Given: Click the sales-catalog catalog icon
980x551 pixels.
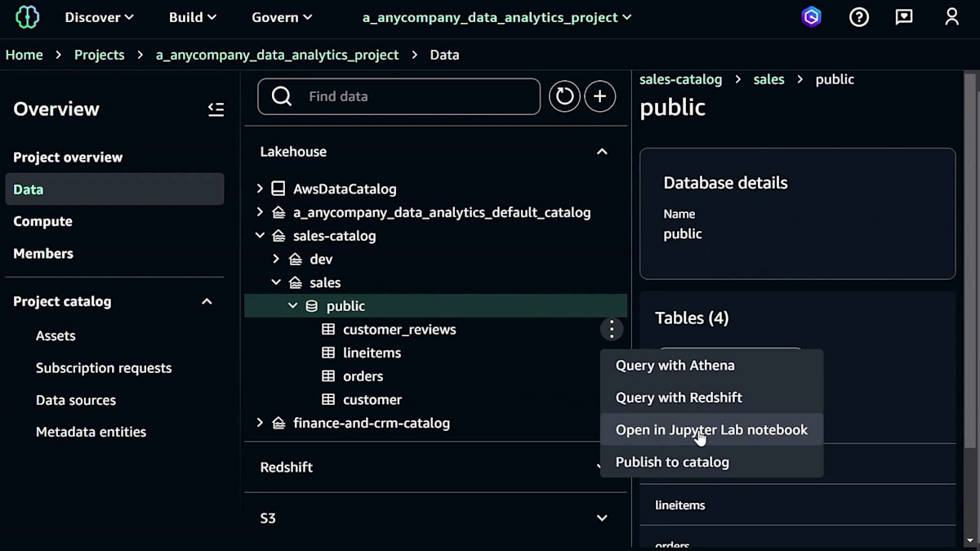Looking at the screenshot, I should [278, 236].
